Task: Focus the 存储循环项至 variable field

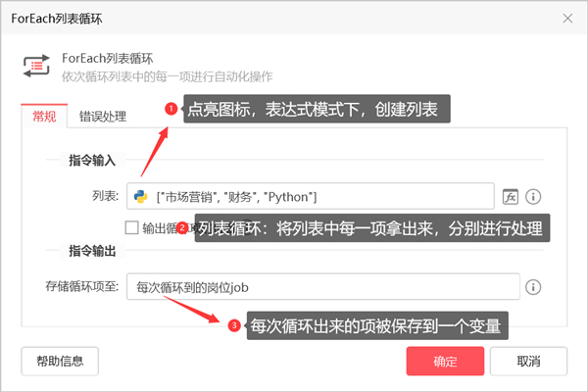Action: [x=323, y=286]
